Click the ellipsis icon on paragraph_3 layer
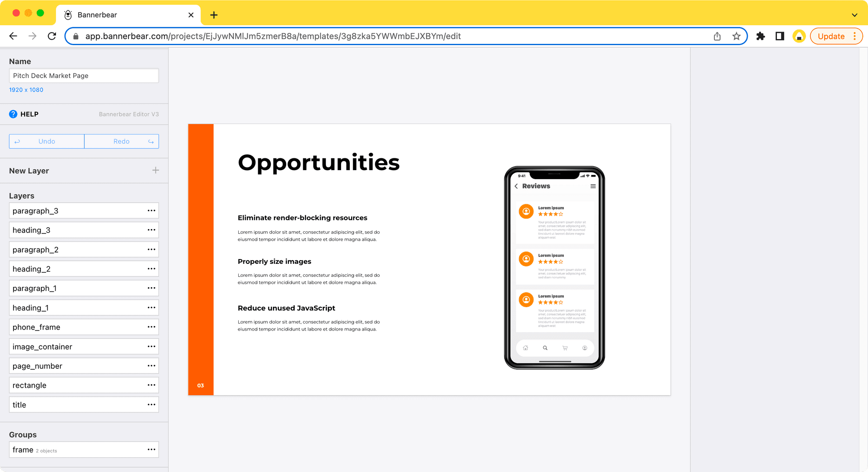 [151, 211]
